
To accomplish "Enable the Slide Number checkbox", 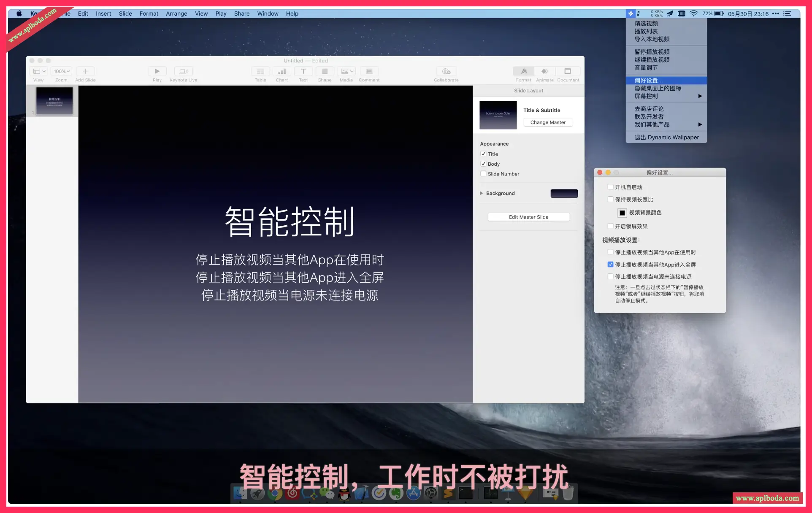I will pos(483,173).
